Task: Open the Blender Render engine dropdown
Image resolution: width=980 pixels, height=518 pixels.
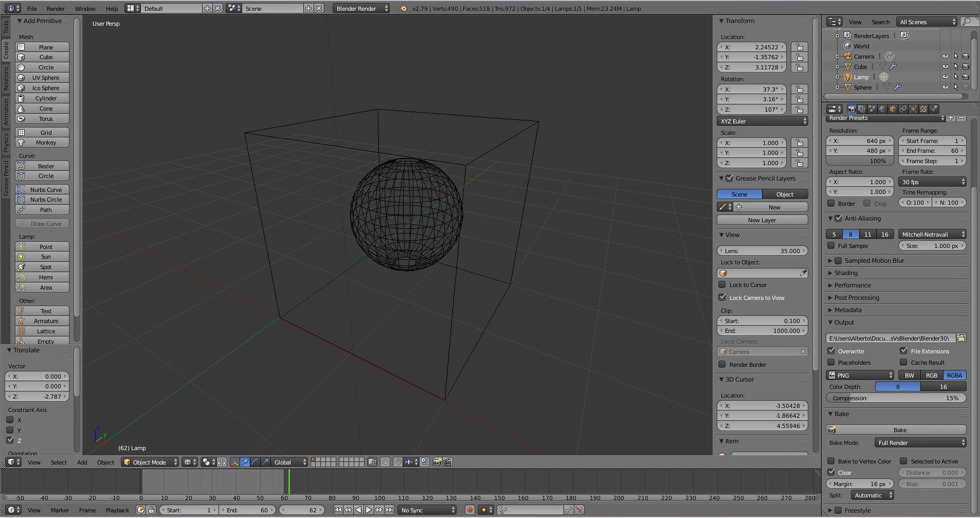Action: [x=361, y=8]
